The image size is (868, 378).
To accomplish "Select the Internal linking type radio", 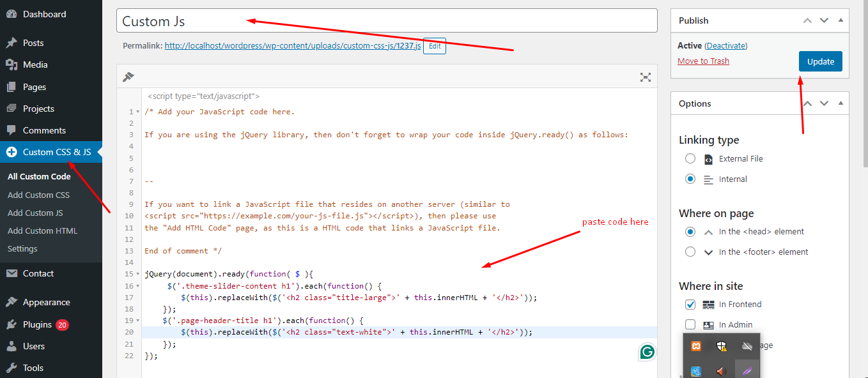I will [x=690, y=179].
